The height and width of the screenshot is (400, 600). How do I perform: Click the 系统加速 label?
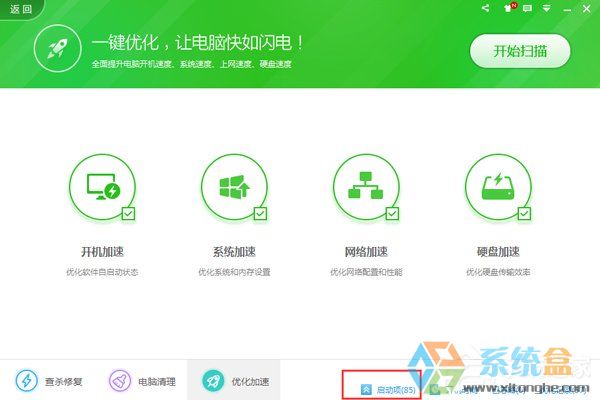[234, 252]
